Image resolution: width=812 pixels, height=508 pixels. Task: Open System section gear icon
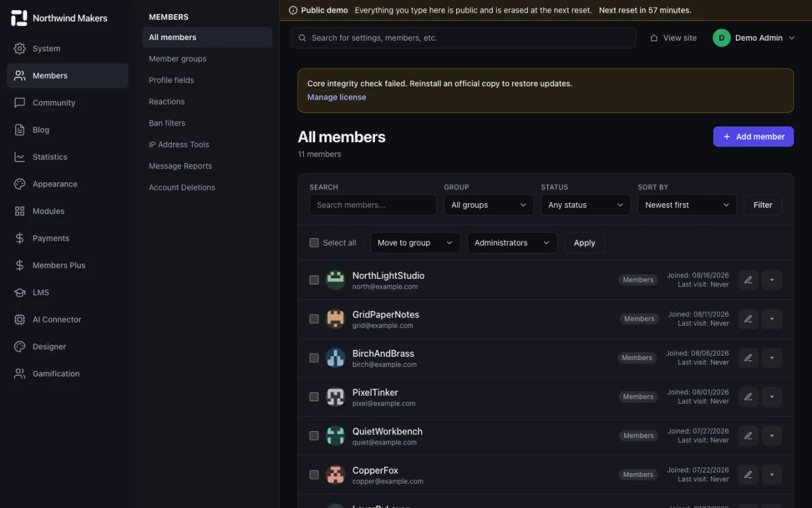click(20, 48)
